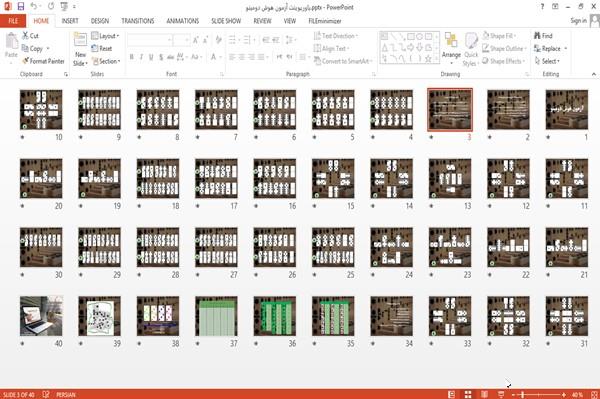Reset the slide layout

click(x=102, y=49)
